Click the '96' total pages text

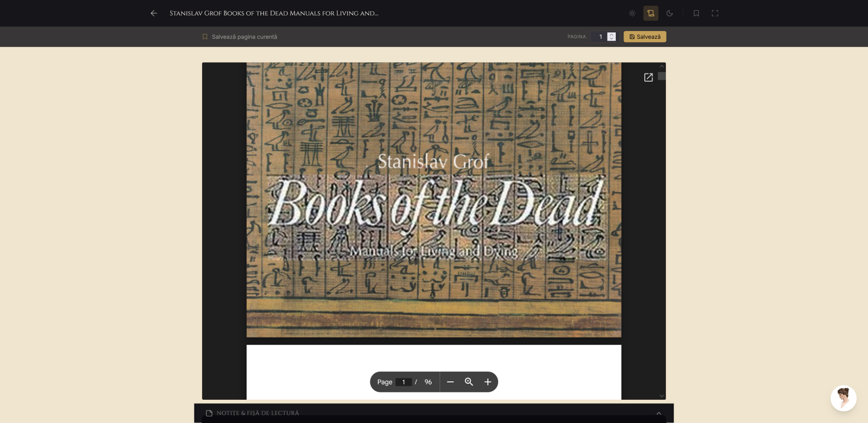click(x=428, y=382)
